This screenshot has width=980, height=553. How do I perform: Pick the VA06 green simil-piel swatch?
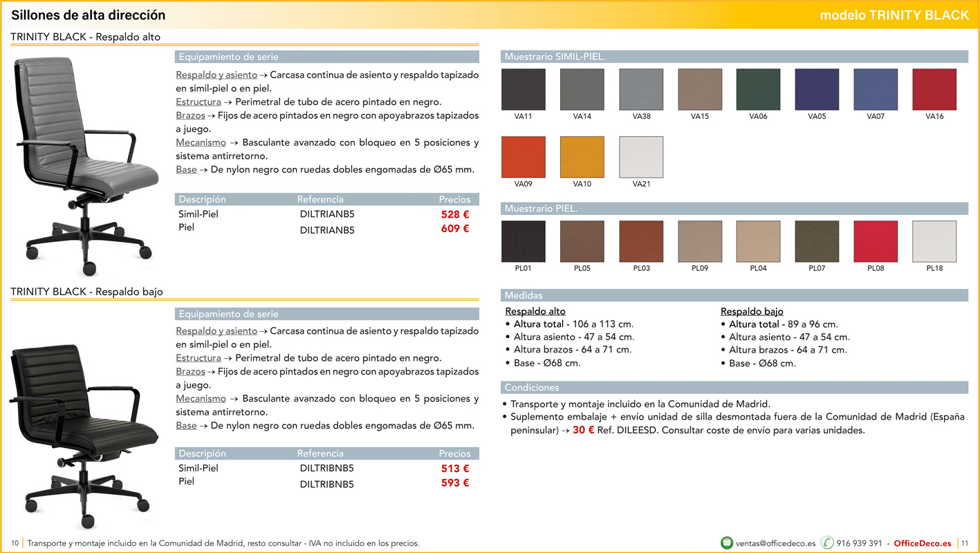[x=758, y=90]
